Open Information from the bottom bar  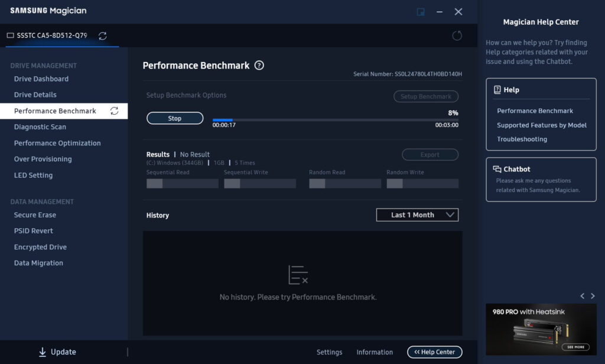click(375, 352)
